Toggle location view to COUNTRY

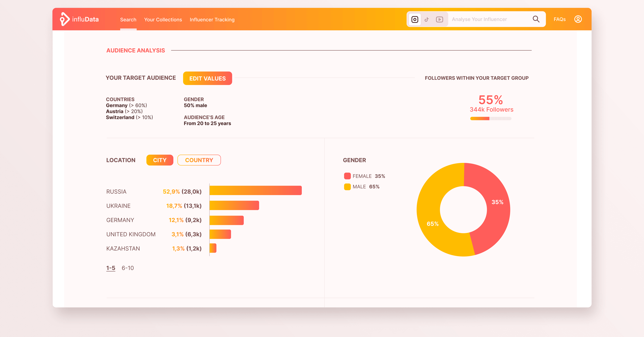(x=199, y=160)
